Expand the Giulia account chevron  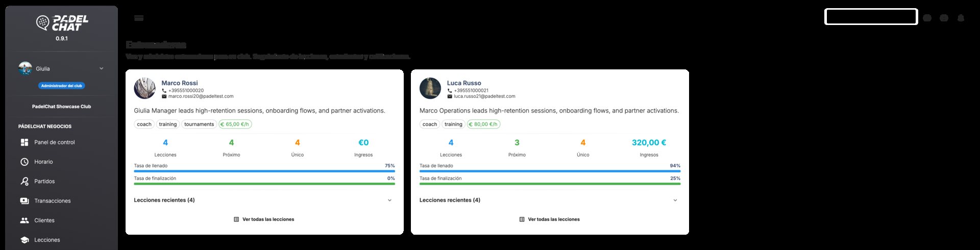pos(101,68)
